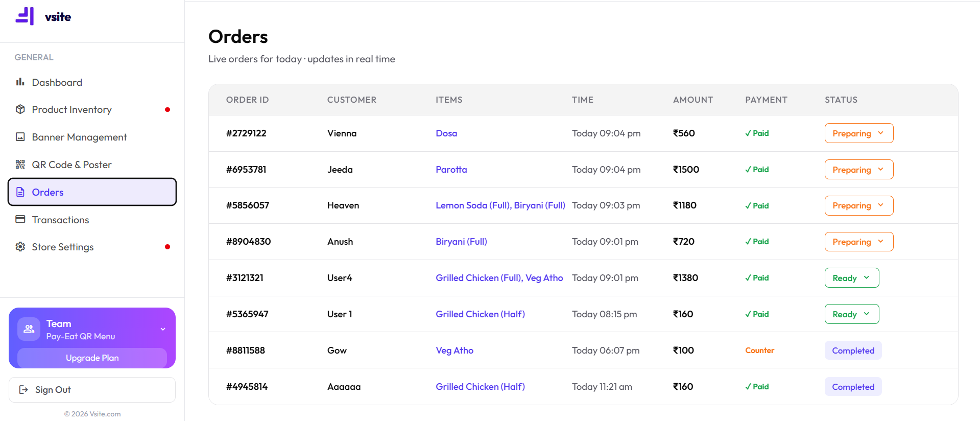Click Completed badge for order #8811588
980x421 pixels.
(x=853, y=350)
